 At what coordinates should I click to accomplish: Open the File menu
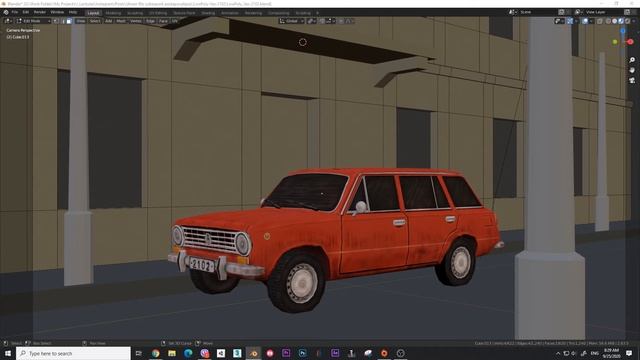[x=15, y=12]
